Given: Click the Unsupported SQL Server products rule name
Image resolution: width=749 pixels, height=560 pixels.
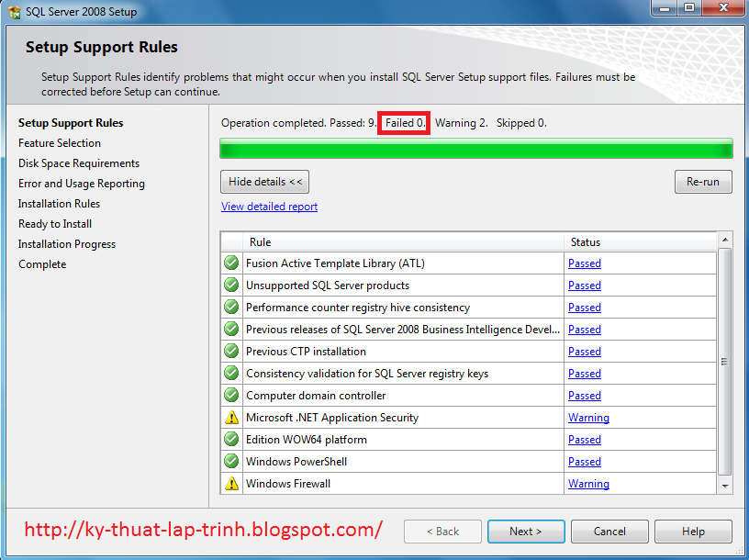Looking at the screenshot, I should [328, 286].
